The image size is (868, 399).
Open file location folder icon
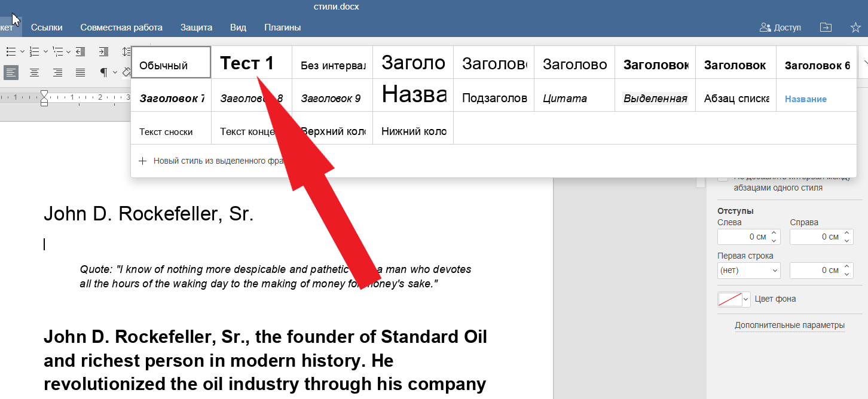tap(826, 27)
